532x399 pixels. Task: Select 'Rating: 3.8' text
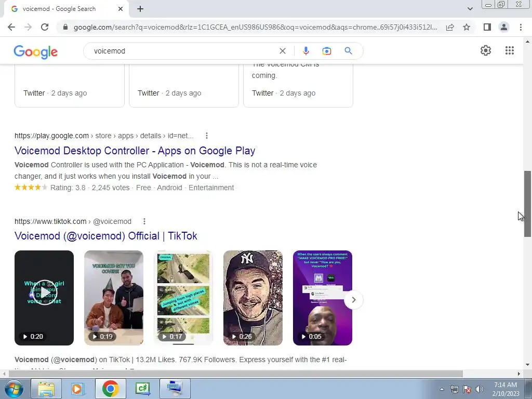click(x=68, y=188)
